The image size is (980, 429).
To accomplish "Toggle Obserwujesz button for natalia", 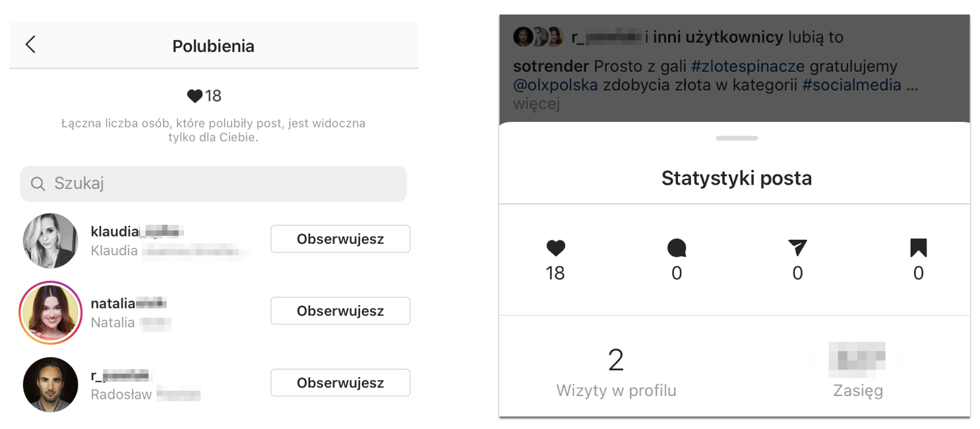I will click(340, 311).
